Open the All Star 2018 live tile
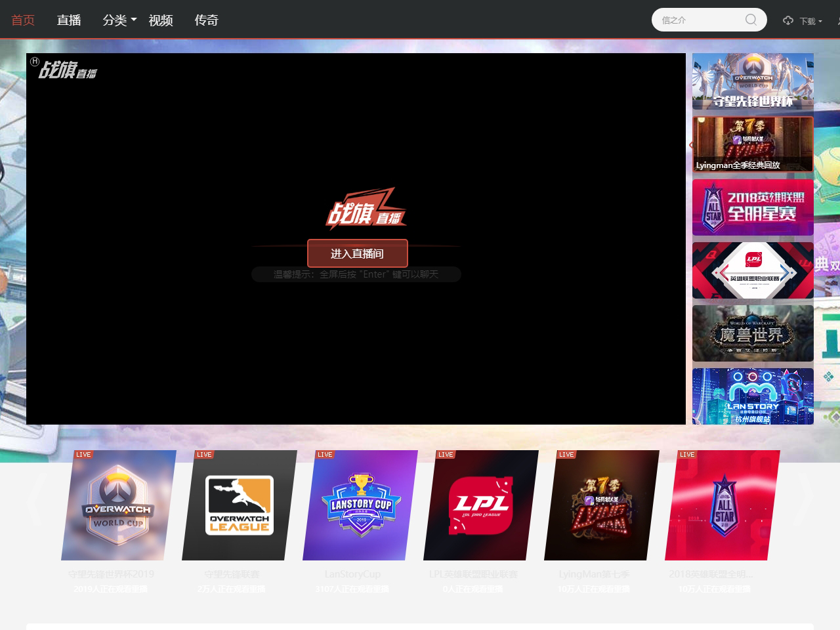The height and width of the screenshot is (630, 840). click(722, 505)
